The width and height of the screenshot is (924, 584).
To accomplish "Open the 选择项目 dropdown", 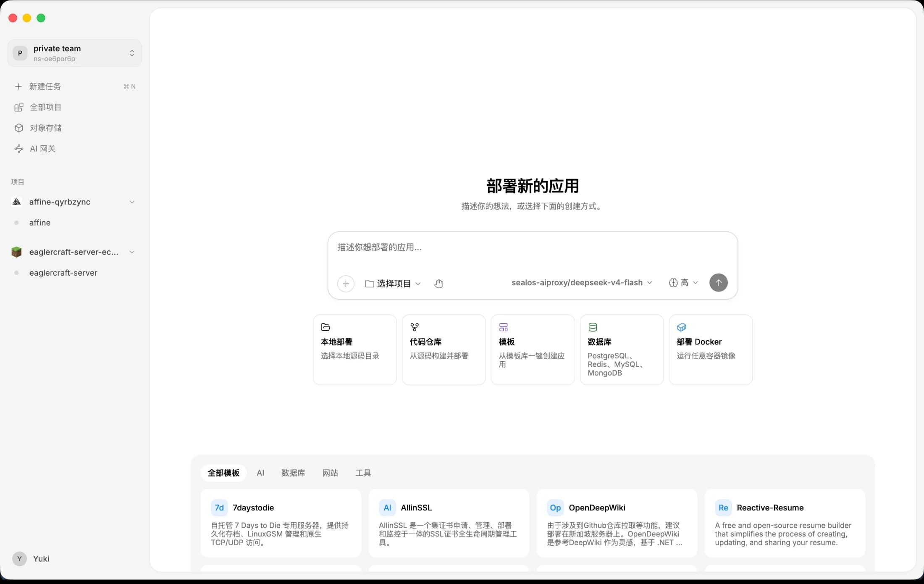I will pos(393,284).
